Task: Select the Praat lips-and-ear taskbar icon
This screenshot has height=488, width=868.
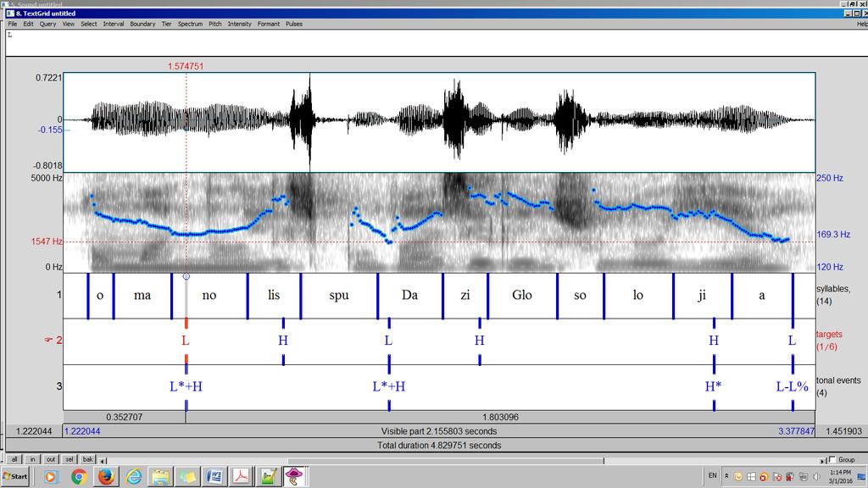Action: 294,476
